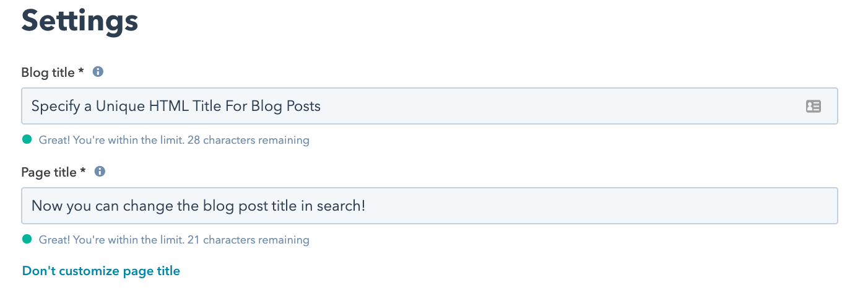Click the "28 characters remaining" message
The height and width of the screenshot is (290, 868).
(x=174, y=140)
